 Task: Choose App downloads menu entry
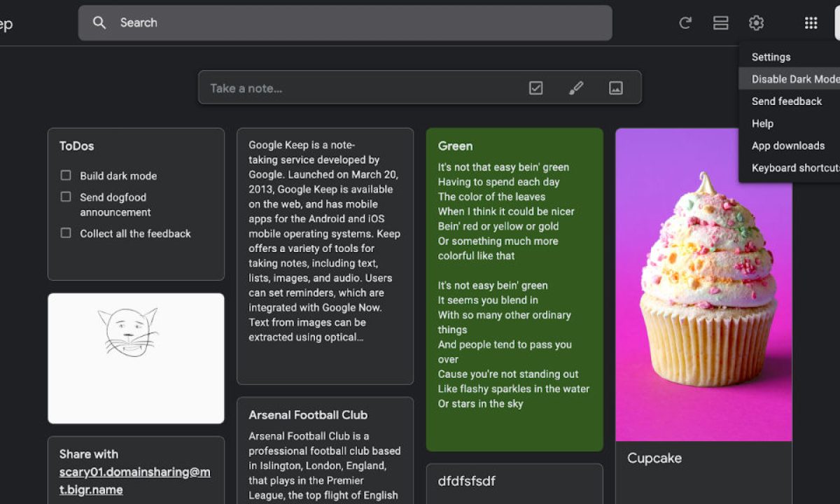click(x=789, y=146)
